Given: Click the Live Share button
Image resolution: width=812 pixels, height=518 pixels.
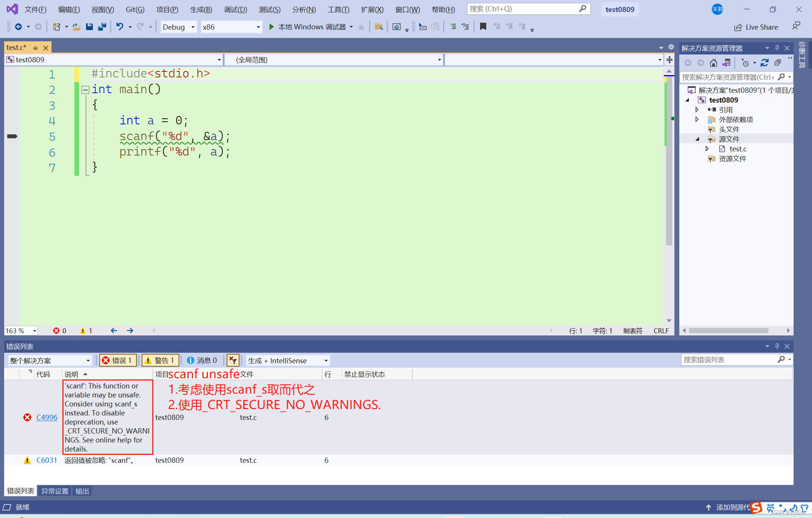Looking at the screenshot, I should (756, 27).
